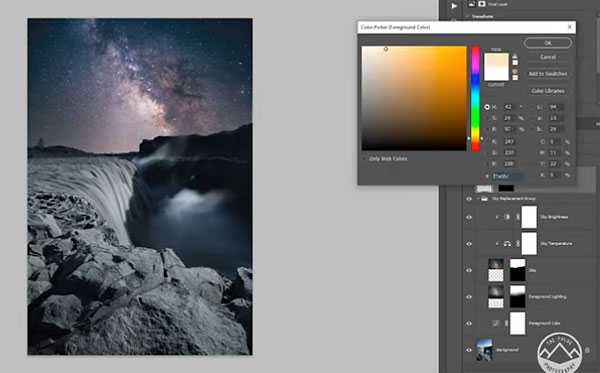Hide the Sky Brightness layer
The image size is (600, 373).
click(x=469, y=217)
